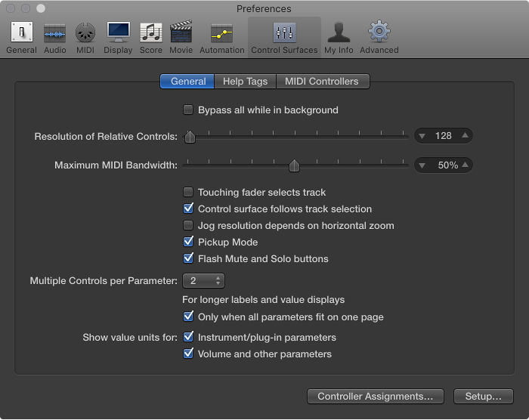
Task: Click the Controller Assignments... button
Action: click(376, 396)
